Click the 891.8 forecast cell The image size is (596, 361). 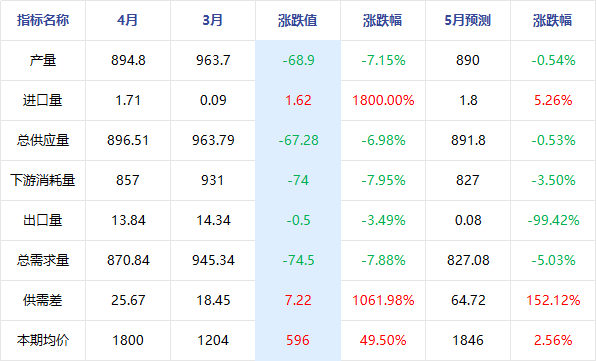(468, 141)
